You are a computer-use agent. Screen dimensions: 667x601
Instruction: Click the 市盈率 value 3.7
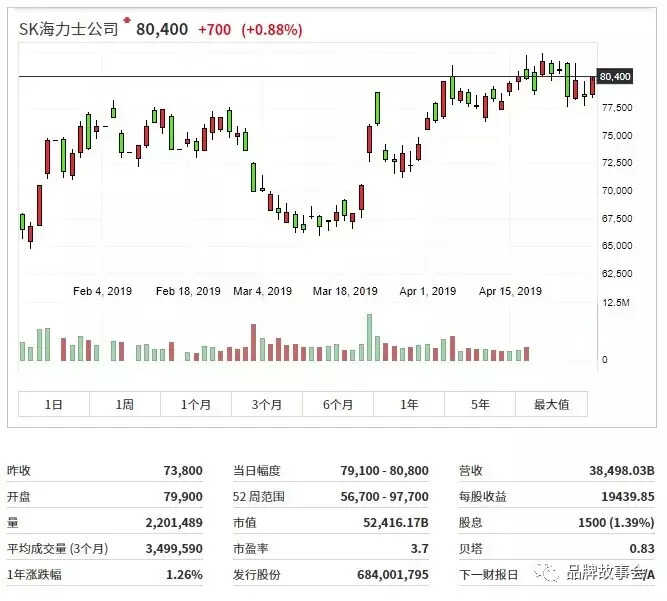(x=419, y=548)
